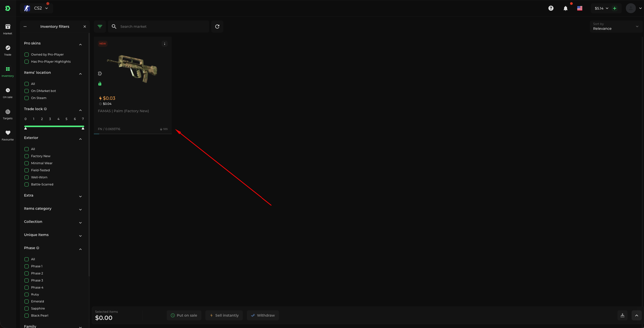644x328 pixels.
Task: Open the inventory filters more options menu
Action: pyautogui.click(x=25, y=27)
